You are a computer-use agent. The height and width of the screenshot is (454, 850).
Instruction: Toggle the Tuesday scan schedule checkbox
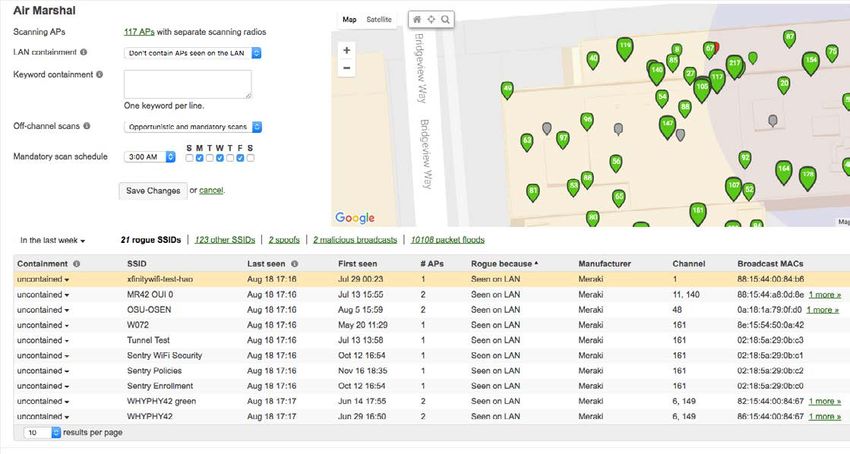pos(210,158)
